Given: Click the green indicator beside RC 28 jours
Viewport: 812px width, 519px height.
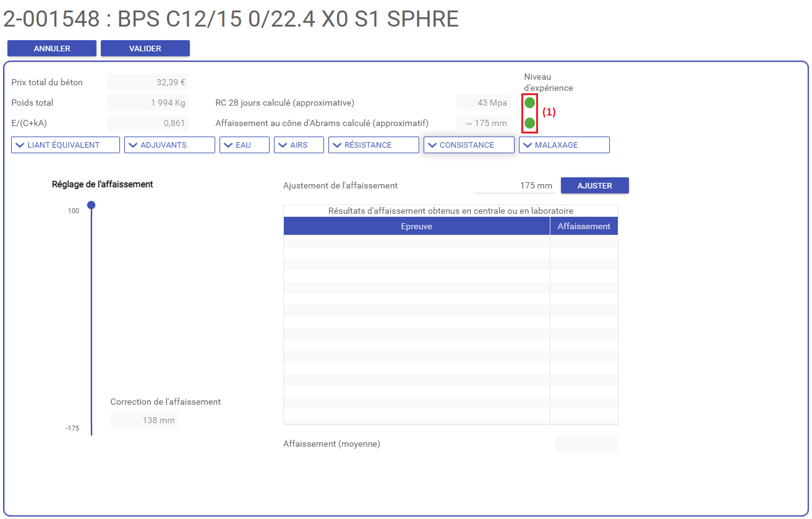Looking at the screenshot, I should (x=530, y=103).
